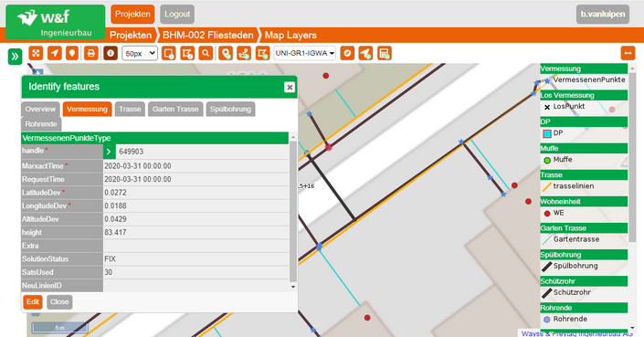Click the rectangle identify-with-info tool
Viewport: 644px width, 337px height.
(x=168, y=53)
